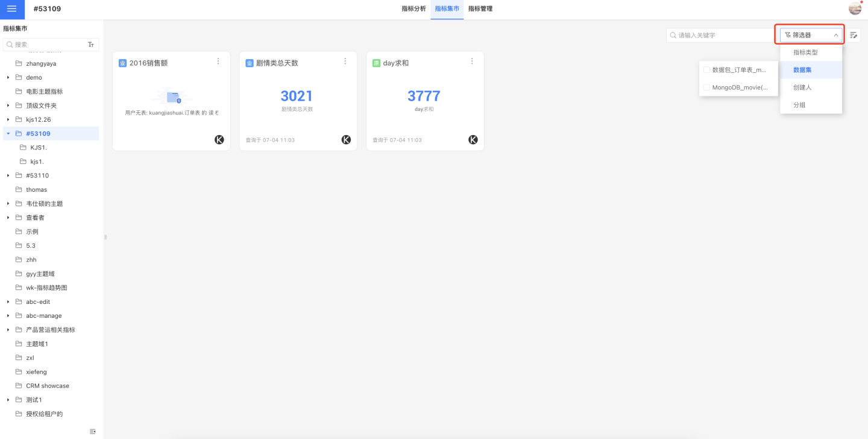Click the folder icon next to 主题域1

pyautogui.click(x=19, y=344)
